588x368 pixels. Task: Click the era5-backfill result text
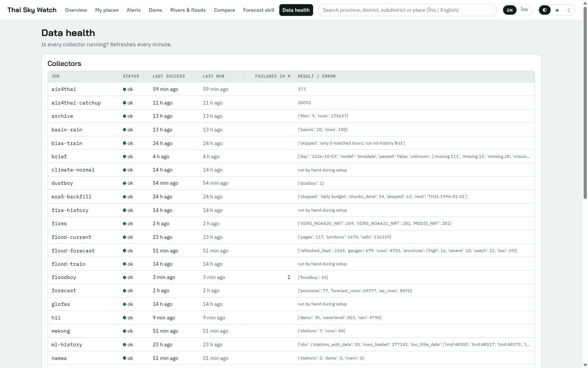pos(383,197)
